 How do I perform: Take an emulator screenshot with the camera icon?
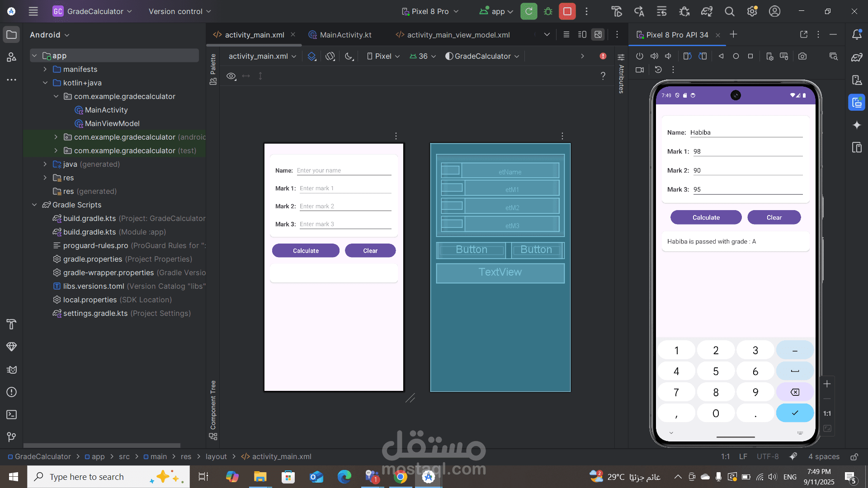(802, 56)
